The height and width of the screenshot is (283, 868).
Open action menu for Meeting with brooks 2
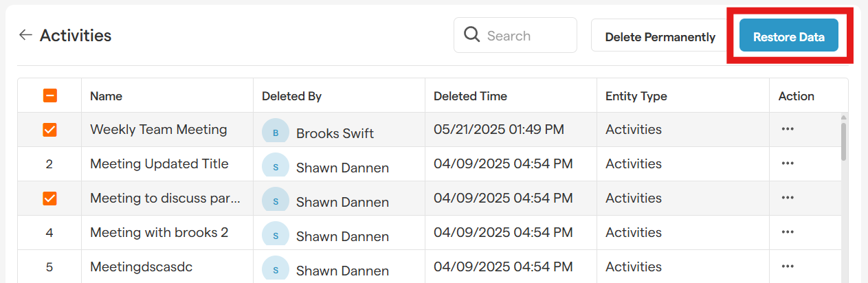click(788, 232)
